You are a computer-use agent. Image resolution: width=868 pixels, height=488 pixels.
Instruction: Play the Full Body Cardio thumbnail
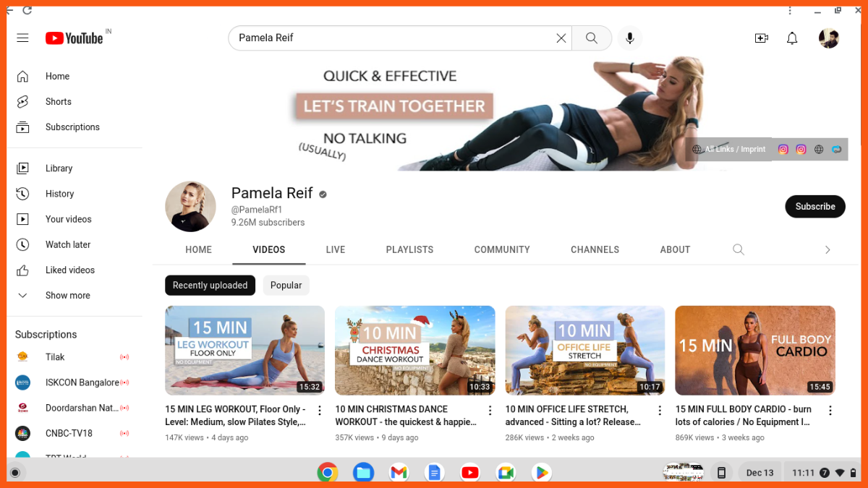tap(755, 351)
